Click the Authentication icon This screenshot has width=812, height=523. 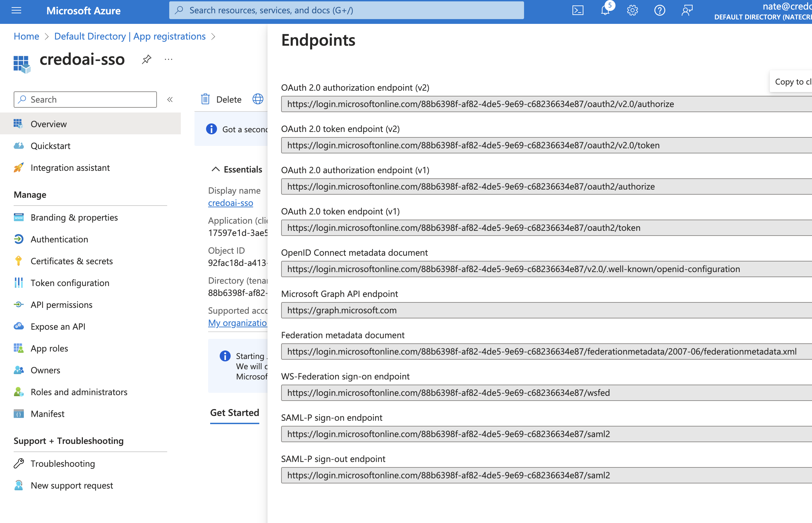pos(18,239)
